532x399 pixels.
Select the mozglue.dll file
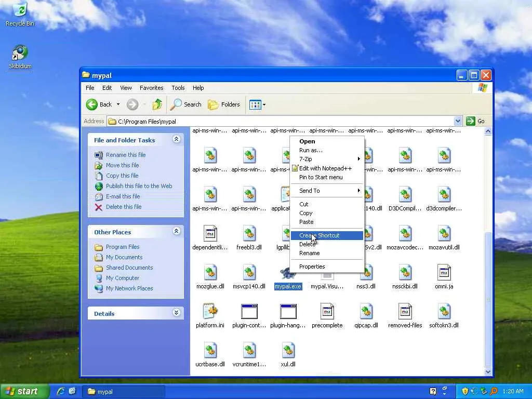(210, 277)
